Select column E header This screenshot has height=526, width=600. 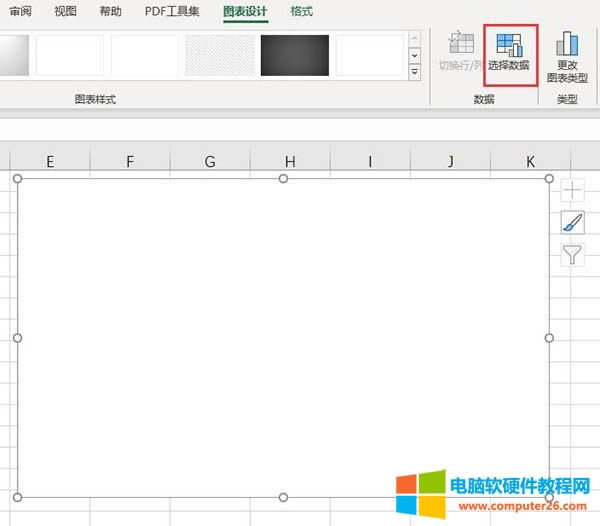pyautogui.click(x=50, y=161)
